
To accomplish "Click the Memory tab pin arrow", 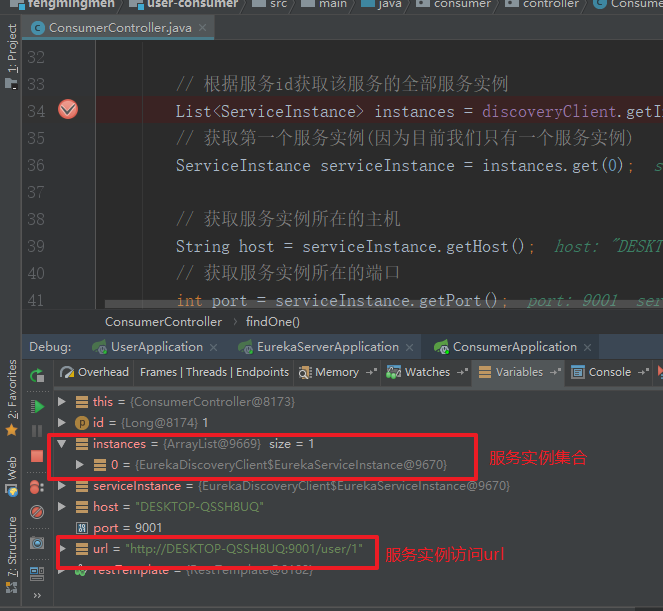I will pos(372,372).
